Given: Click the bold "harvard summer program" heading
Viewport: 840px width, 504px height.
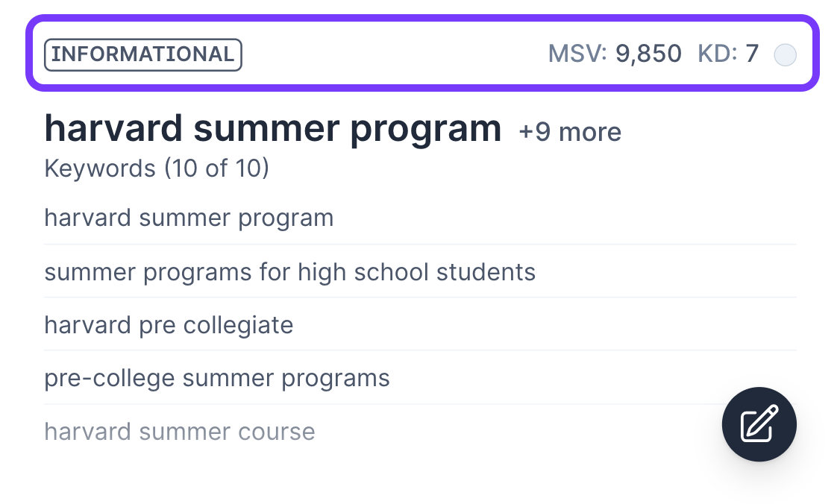Looking at the screenshot, I should tap(273, 129).
